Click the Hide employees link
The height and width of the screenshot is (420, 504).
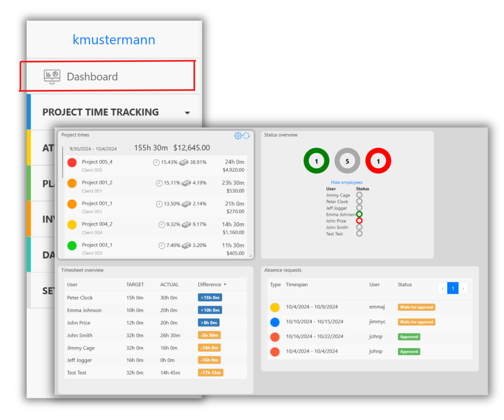[x=346, y=182]
